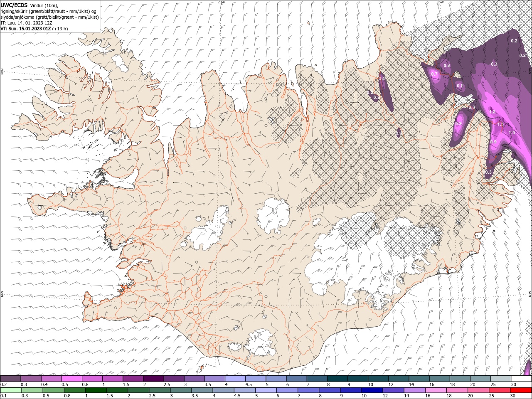Click the "20W" longitude label at top
This screenshot has height=399, width=532.
(x=221, y=2)
